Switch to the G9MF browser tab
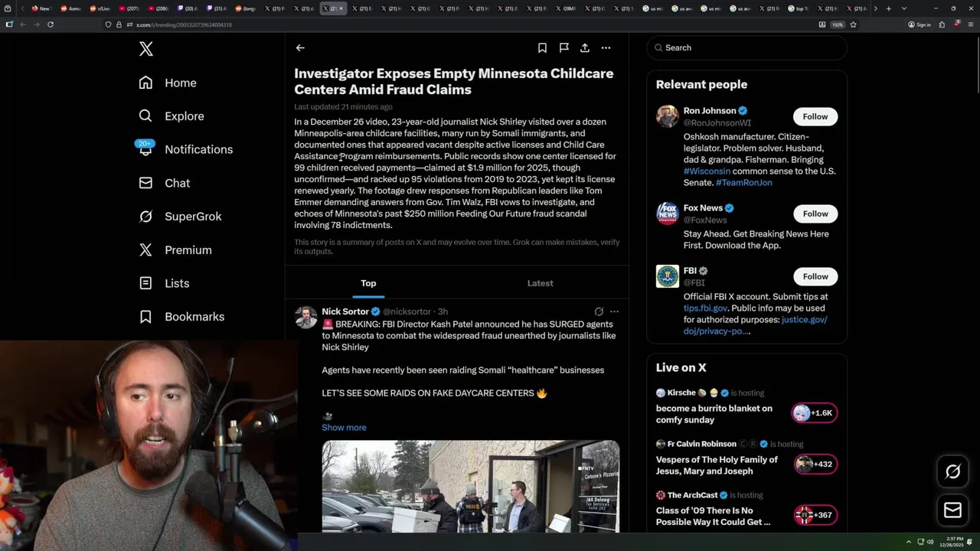Screen dimensions: 980x551 [567, 8]
